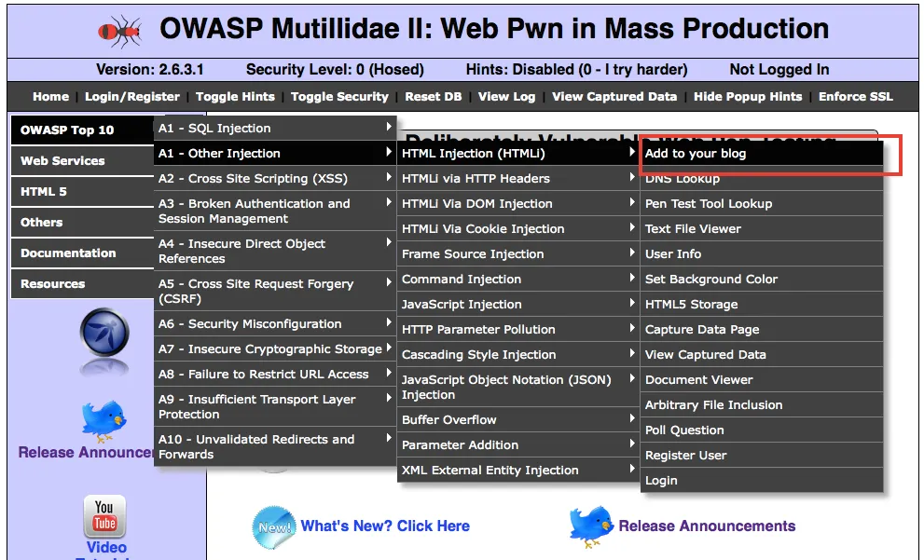
Task: Toggle Security level in the top bar
Action: (x=339, y=97)
